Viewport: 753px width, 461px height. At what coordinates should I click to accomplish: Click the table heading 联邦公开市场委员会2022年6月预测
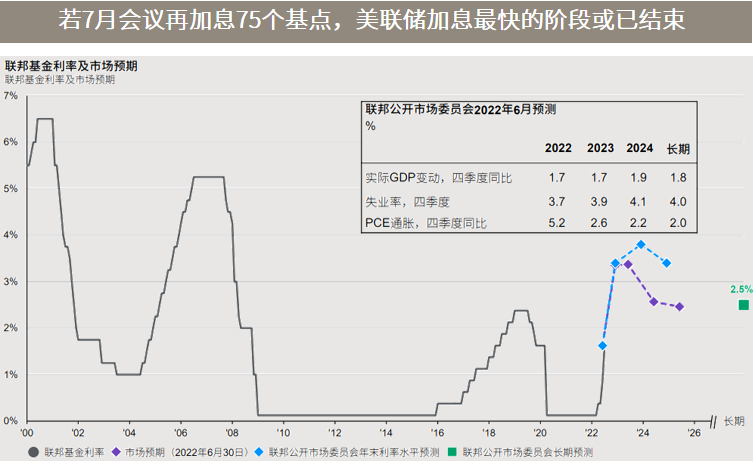click(461, 109)
